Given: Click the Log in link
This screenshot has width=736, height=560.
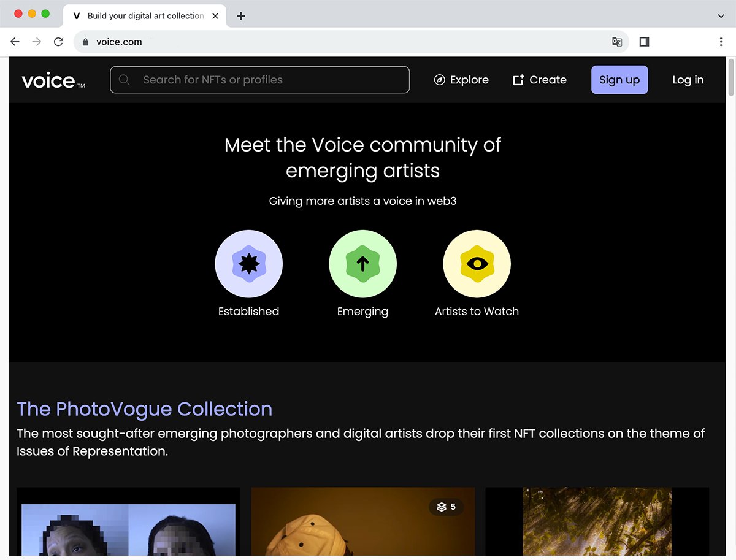Looking at the screenshot, I should (x=688, y=80).
